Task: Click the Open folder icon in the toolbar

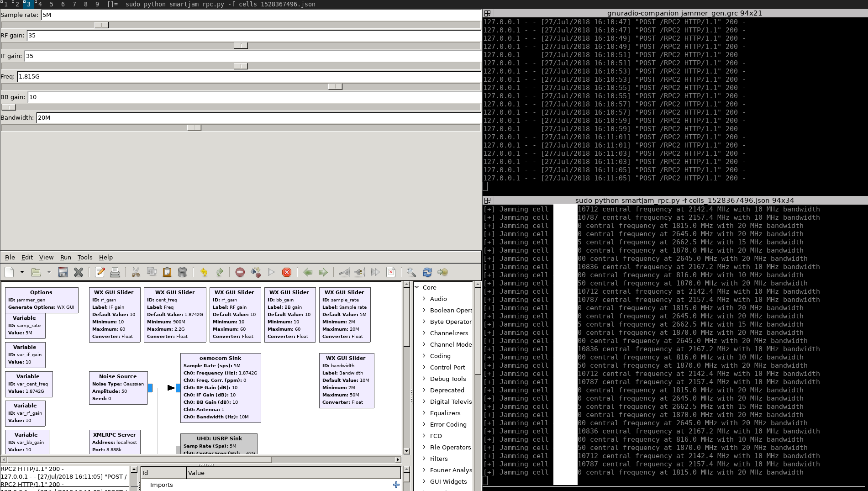Action: click(x=36, y=272)
